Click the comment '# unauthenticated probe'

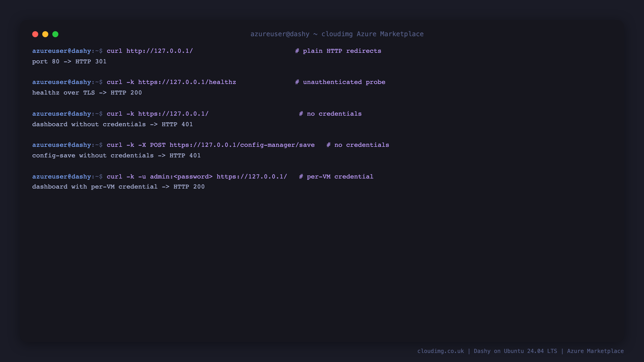point(340,82)
